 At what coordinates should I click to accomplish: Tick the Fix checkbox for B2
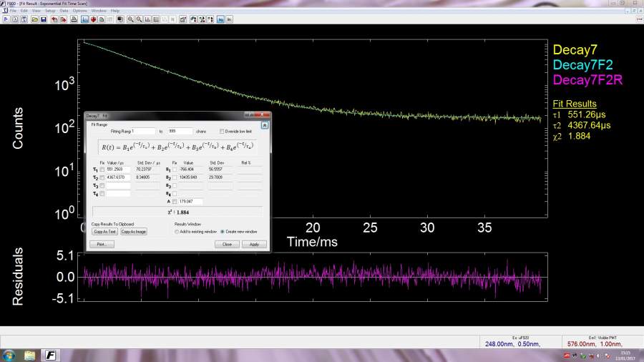174,177
